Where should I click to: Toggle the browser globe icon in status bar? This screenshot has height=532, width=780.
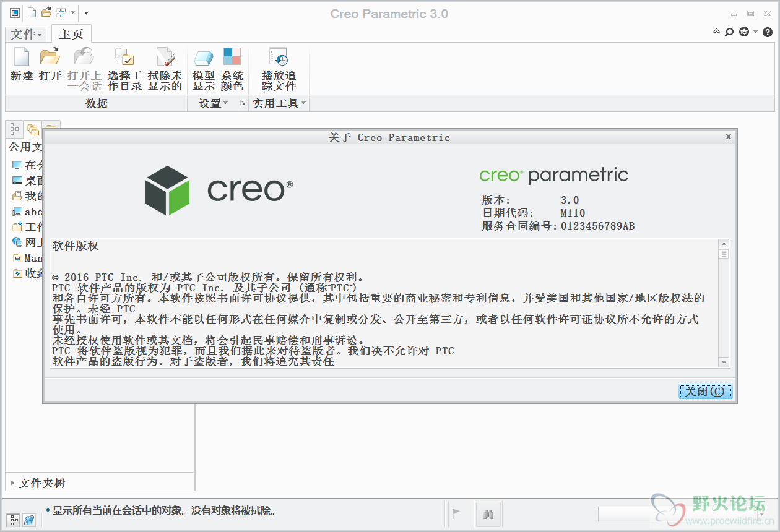click(29, 520)
